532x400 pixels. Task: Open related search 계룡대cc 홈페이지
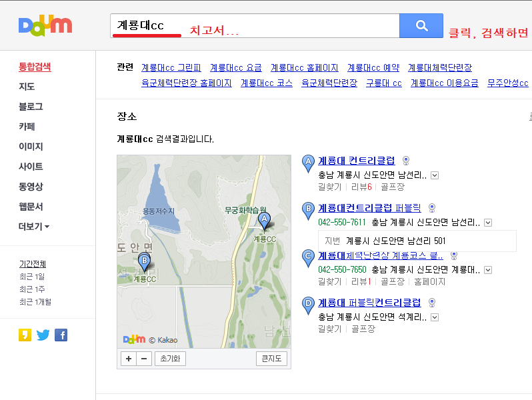pyautogui.click(x=305, y=67)
